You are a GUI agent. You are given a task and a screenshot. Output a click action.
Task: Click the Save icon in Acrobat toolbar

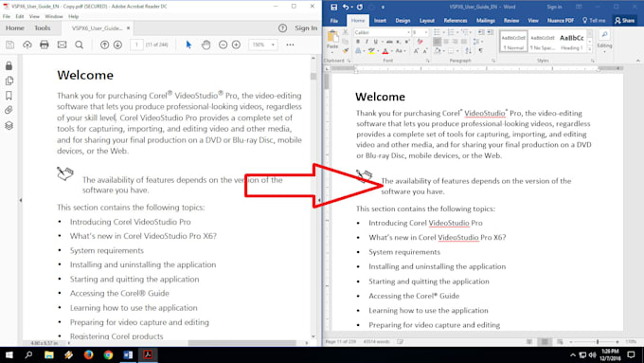9,45
